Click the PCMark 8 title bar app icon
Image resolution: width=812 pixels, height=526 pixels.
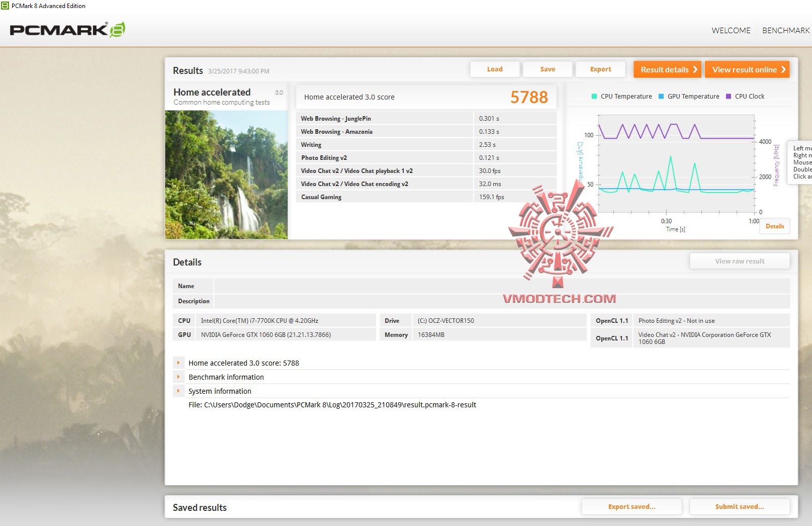point(5,6)
